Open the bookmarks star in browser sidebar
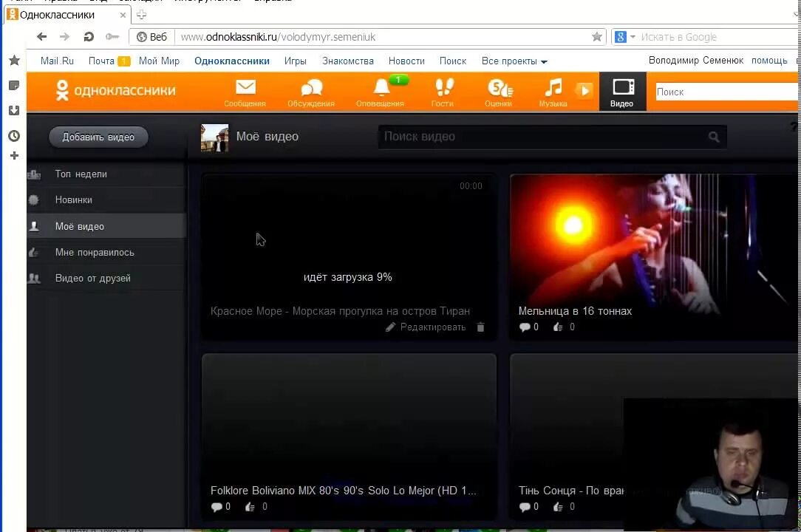Screen dimensions: 801x532 [x=14, y=61]
